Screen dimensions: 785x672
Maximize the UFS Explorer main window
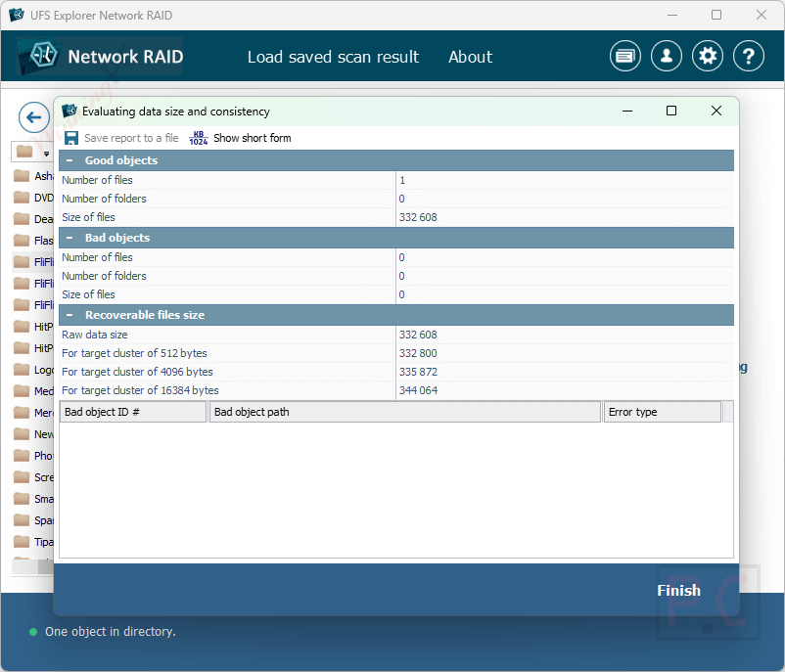[x=716, y=15]
